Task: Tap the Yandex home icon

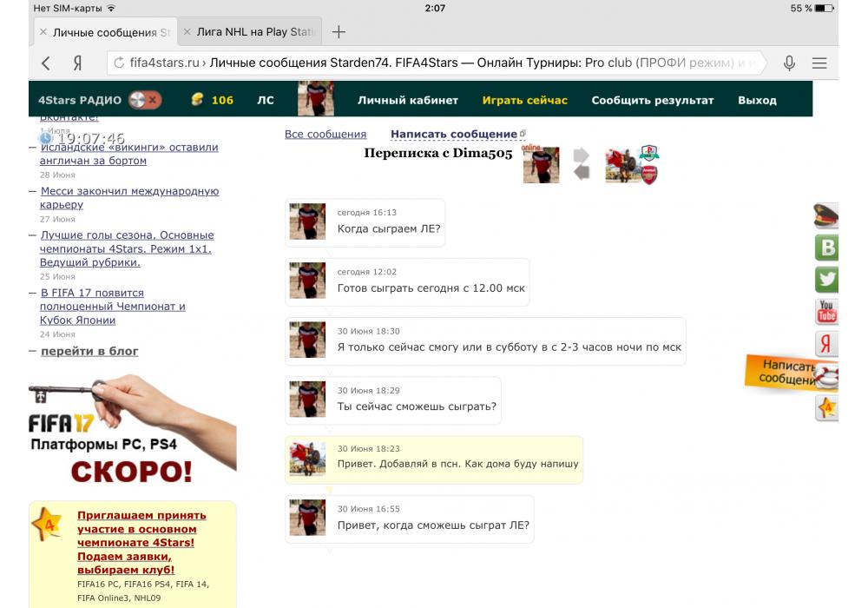Action: click(77, 63)
